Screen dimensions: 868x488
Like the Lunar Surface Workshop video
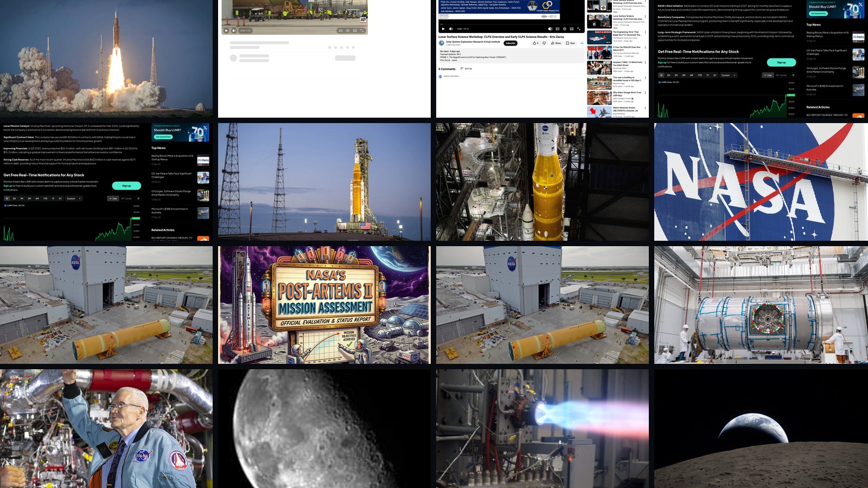point(535,43)
